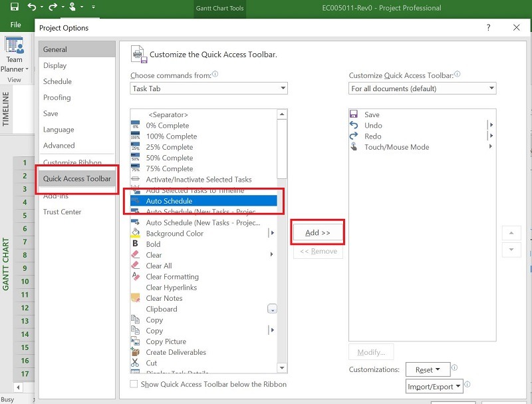Select Schedule in options sidebar
The width and height of the screenshot is (532, 404).
click(77, 81)
